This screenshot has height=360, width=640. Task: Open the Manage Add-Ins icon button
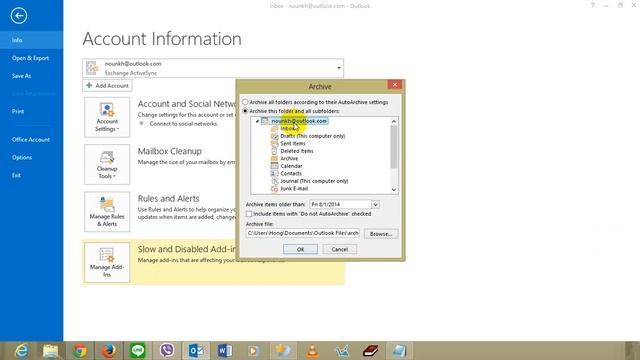click(107, 262)
